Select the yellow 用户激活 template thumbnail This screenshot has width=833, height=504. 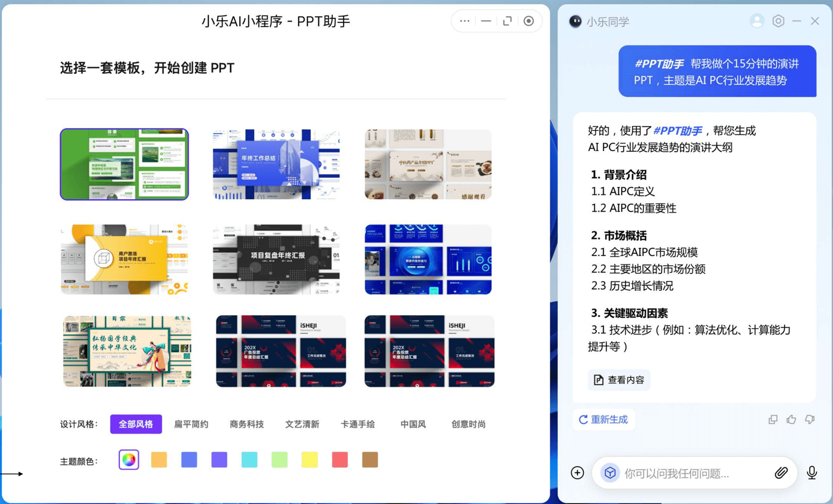point(125,259)
